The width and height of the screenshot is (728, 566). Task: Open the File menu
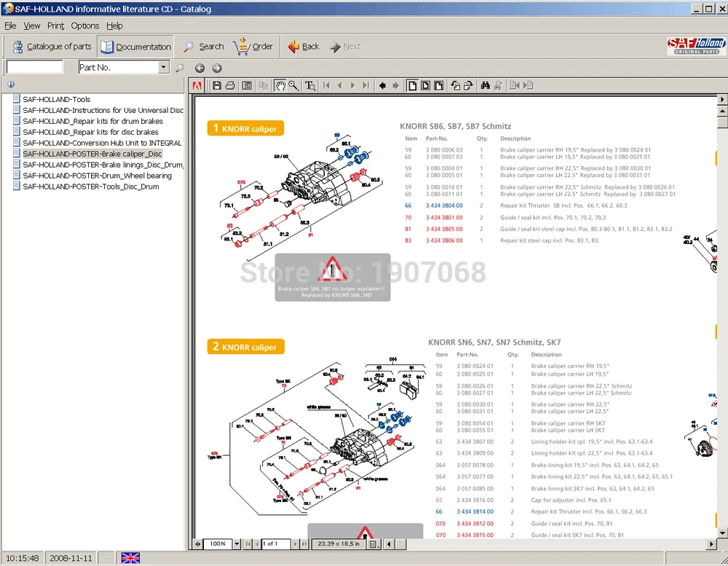tap(10, 25)
